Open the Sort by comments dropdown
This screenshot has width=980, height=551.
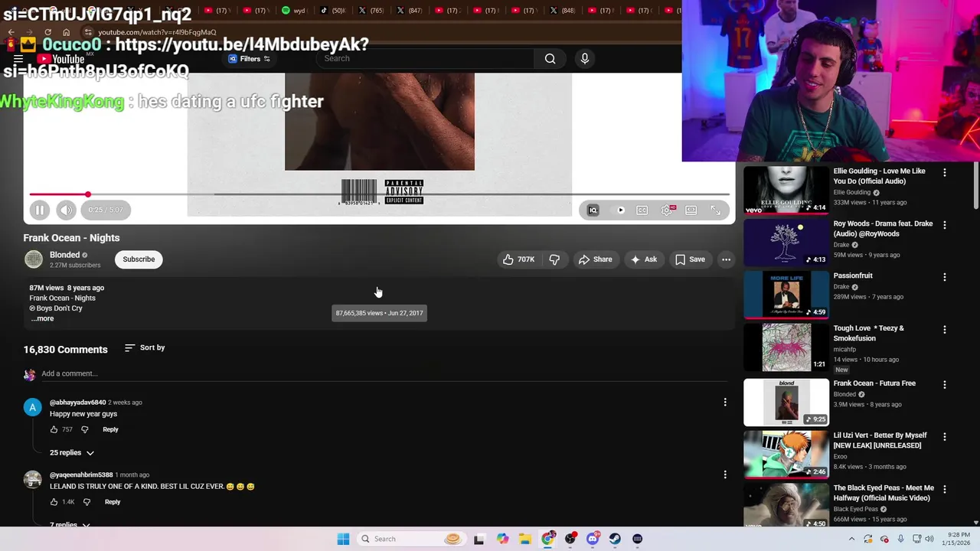pyautogui.click(x=145, y=347)
